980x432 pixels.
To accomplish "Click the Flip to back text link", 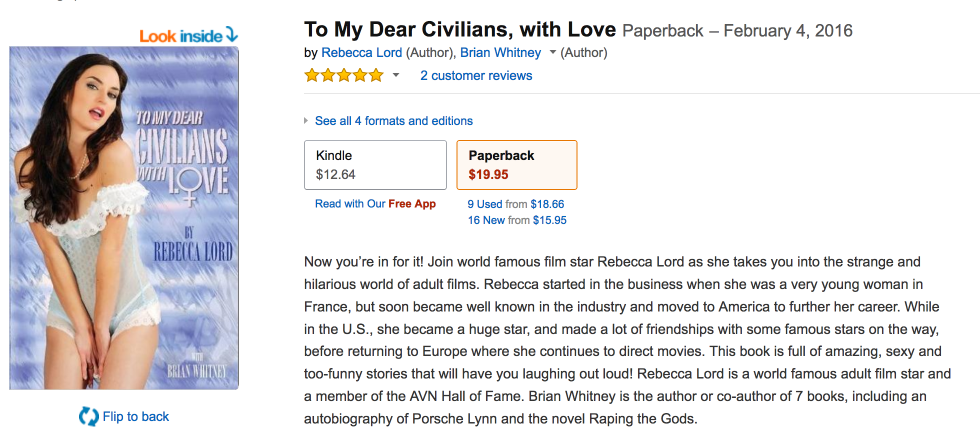I will 135,416.
